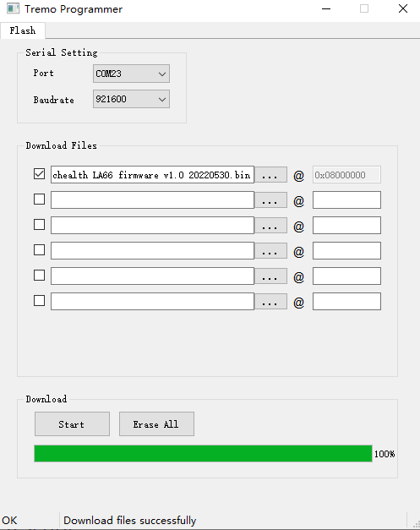This screenshot has width=420, height=530.
Task: Click the 100% progress label
Action: (x=385, y=454)
